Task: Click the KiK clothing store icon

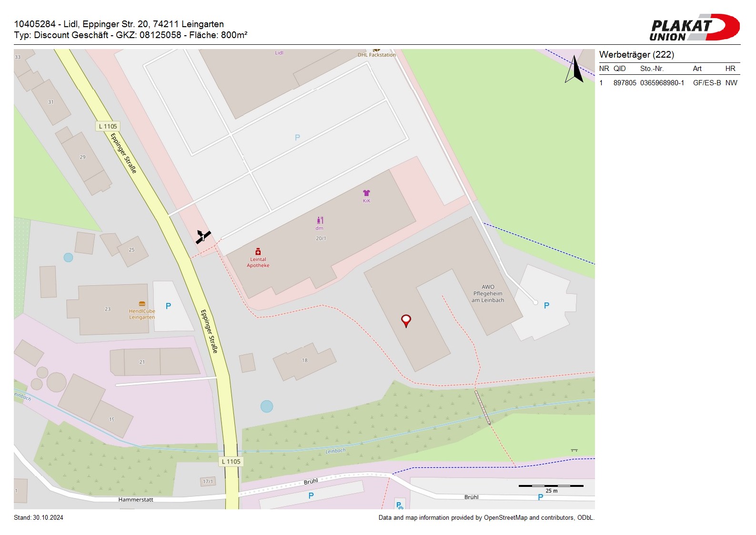Action: coord(366,193)
